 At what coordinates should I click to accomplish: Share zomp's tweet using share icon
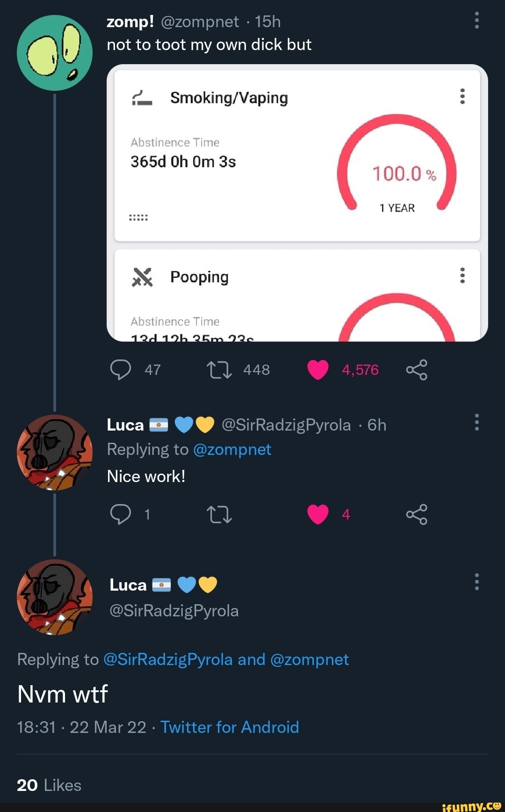[417, 370]
